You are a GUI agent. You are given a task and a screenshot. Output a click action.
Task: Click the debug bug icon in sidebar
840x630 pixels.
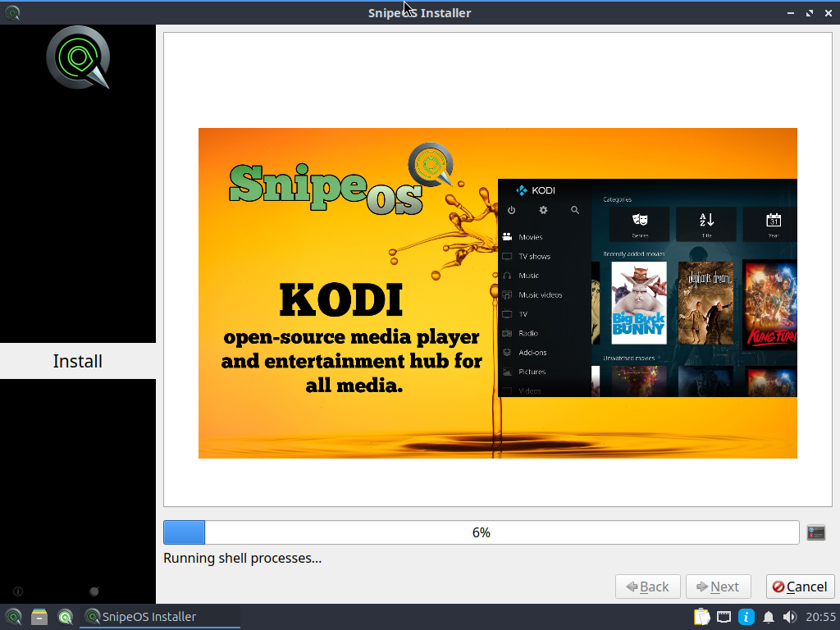[94, 591]
